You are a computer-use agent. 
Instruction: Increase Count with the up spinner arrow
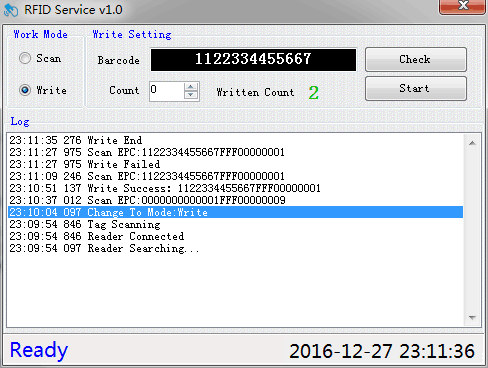[191, 87]
